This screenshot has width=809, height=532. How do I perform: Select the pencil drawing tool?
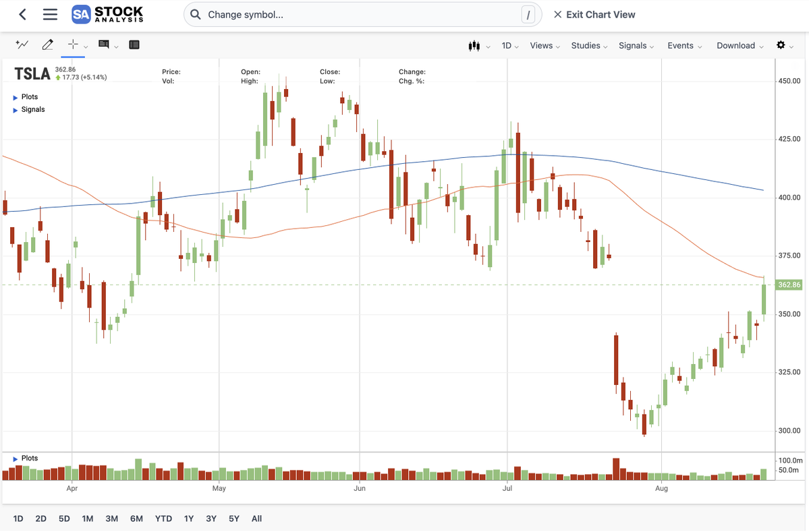pos(47,45)
